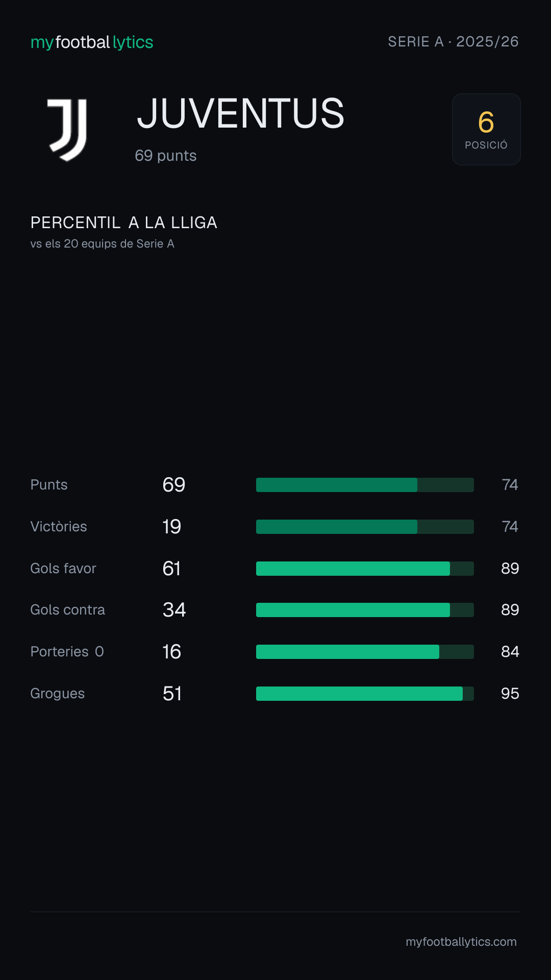Click the Punts stat label
The height and width of the screenshot is (980, 551).
coord(49,485)
